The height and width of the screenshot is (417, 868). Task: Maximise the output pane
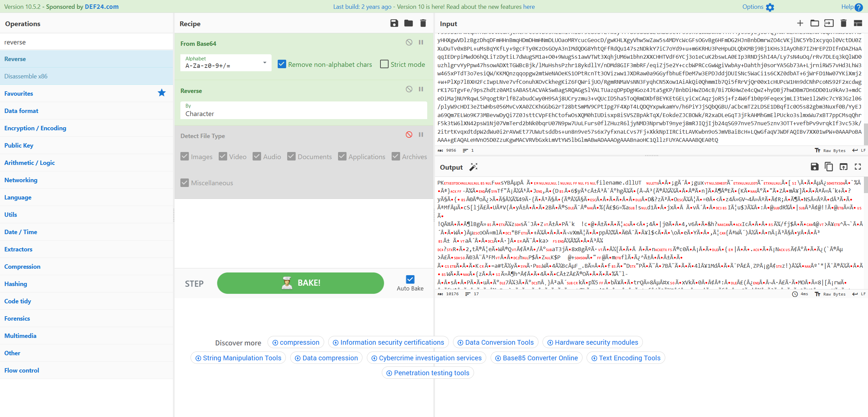pyautogui.click(x=858, y=167)
